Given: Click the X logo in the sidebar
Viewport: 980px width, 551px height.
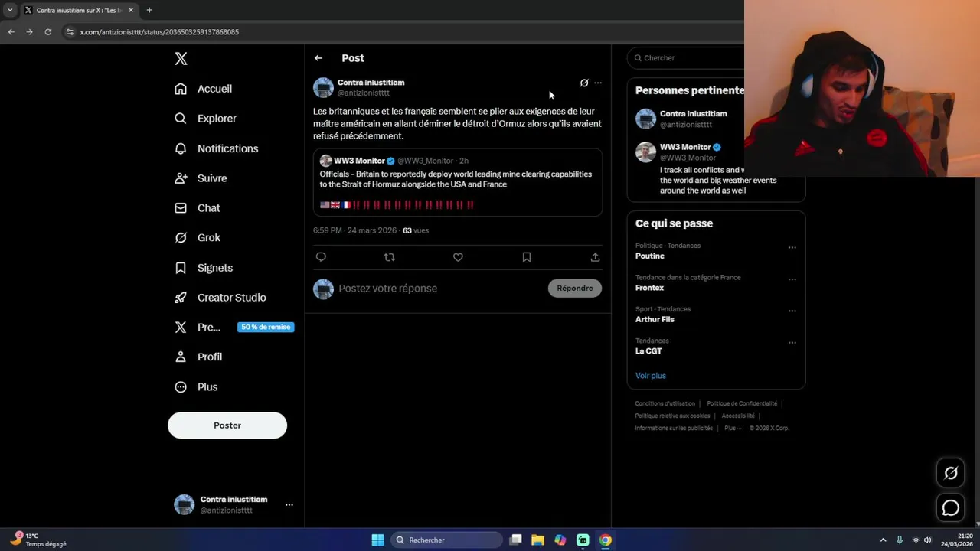Looking at the screenshot, I should [181, 59].
